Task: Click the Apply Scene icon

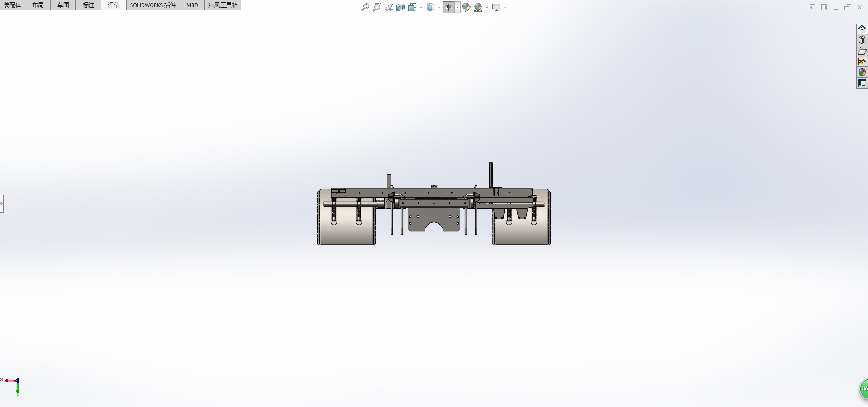Action: pyautogui.click(x=478, y=7)
